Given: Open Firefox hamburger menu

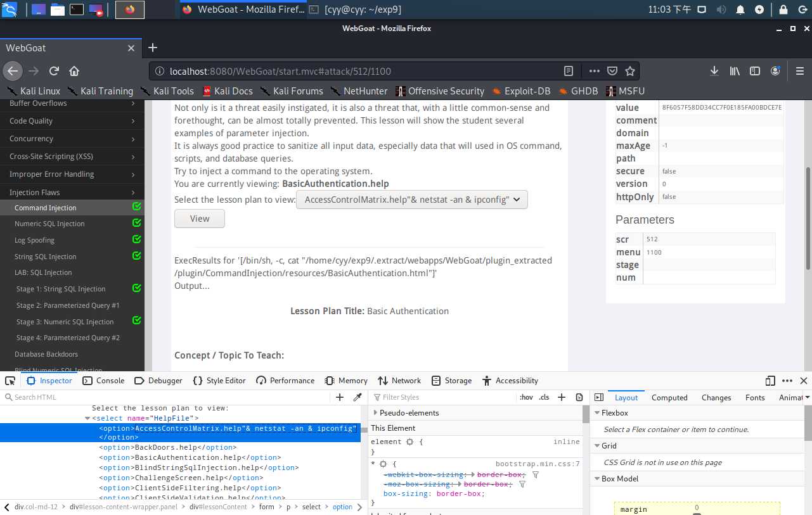Looking at the screenshot, I should [800, 71].
